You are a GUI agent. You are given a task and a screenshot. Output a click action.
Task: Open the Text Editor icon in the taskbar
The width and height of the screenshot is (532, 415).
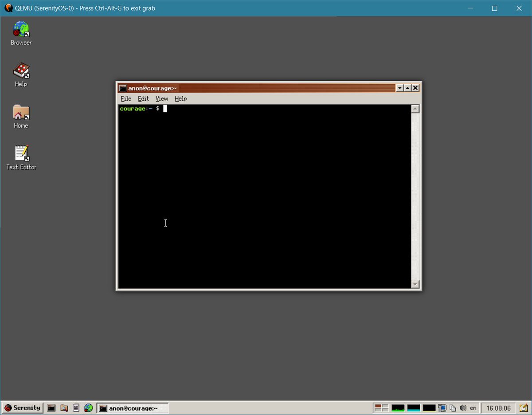click(x=76, y=408)
